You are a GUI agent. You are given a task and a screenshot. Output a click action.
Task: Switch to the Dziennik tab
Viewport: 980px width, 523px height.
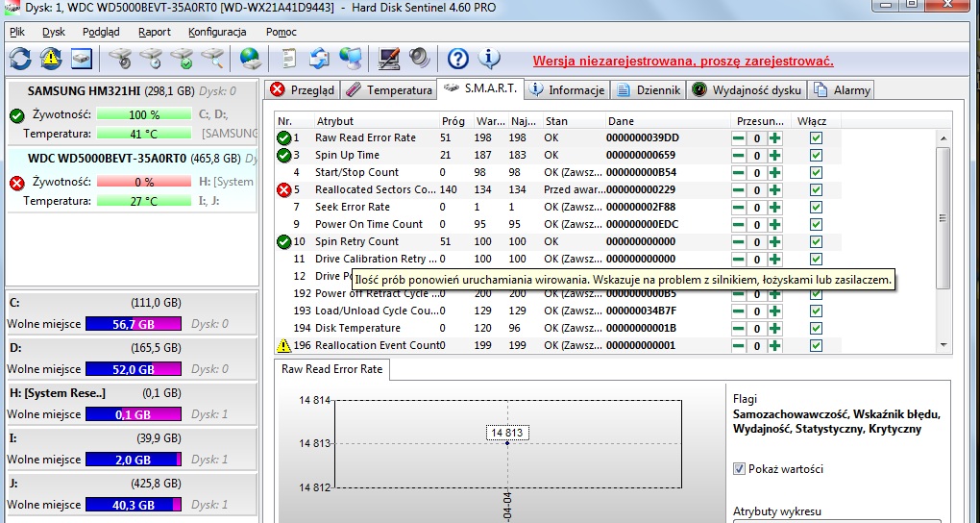pyautogui.click(x=649, y=90)
